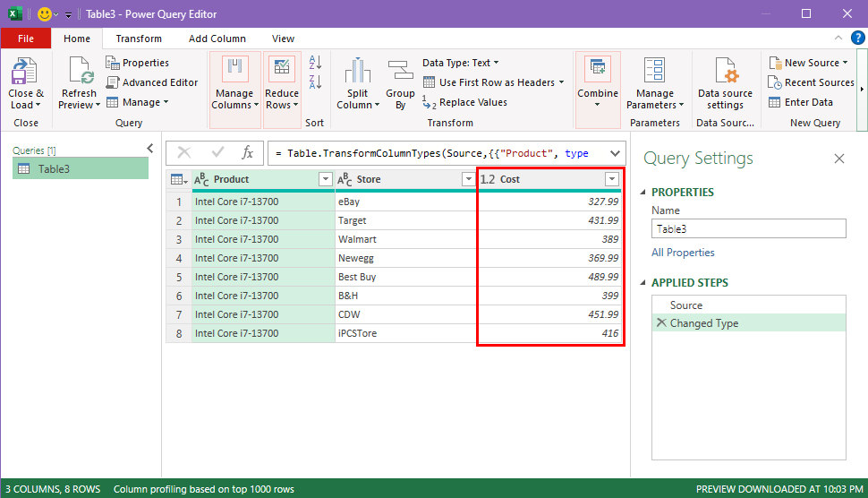Sort ascending A to Z

(316, 62)
